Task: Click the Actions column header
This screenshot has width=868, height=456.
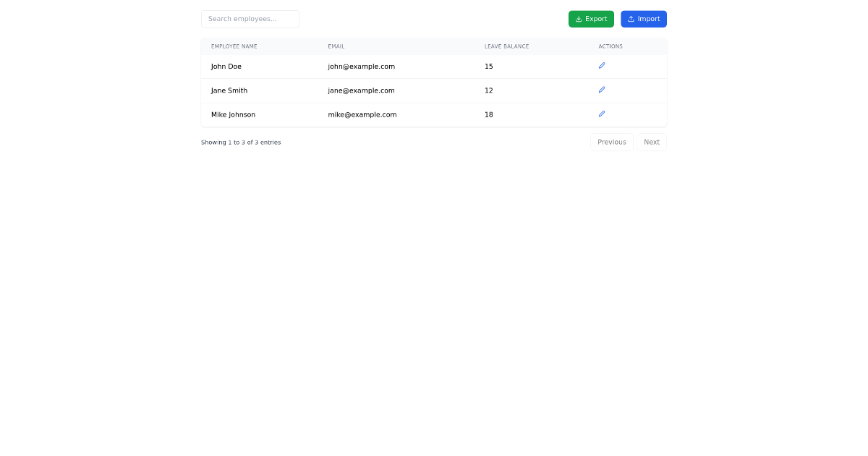Action: pos(610,46)
